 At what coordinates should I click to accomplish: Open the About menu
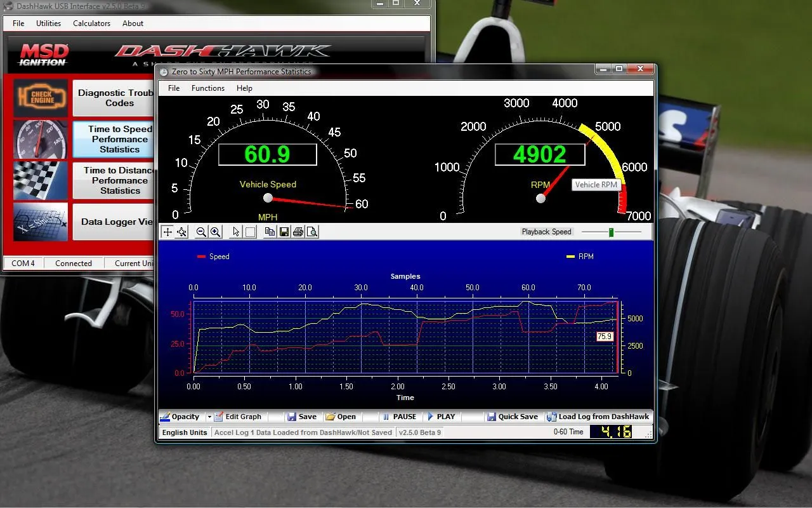tap(133, 23)
